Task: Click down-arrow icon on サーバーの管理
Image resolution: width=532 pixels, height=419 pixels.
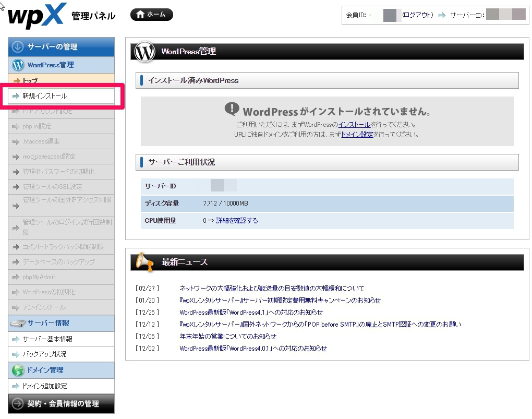Action: [18, 47]
